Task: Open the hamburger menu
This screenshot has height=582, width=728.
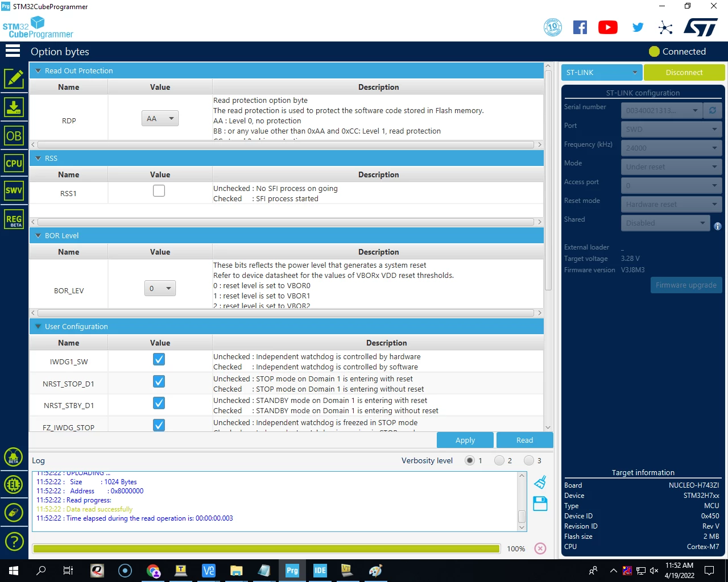Action: [x=13, y=51]
